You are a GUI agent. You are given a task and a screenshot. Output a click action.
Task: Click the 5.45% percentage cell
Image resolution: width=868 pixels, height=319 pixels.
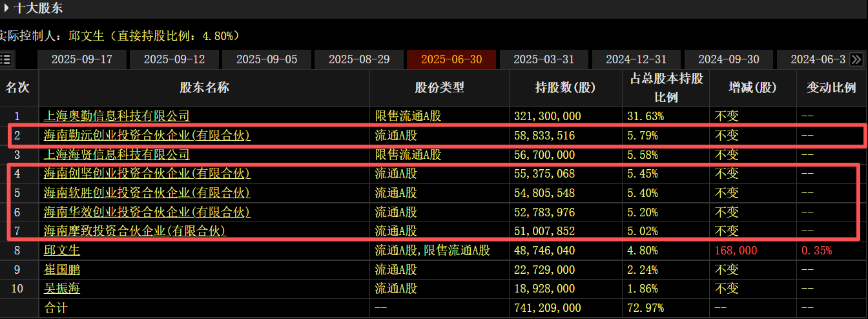pos(643,174)
